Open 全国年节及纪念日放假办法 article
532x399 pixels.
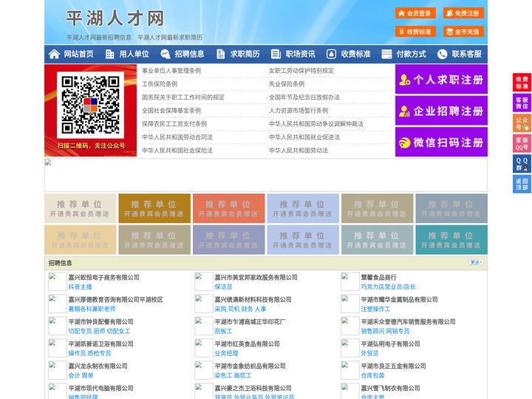tap(304, 98)
